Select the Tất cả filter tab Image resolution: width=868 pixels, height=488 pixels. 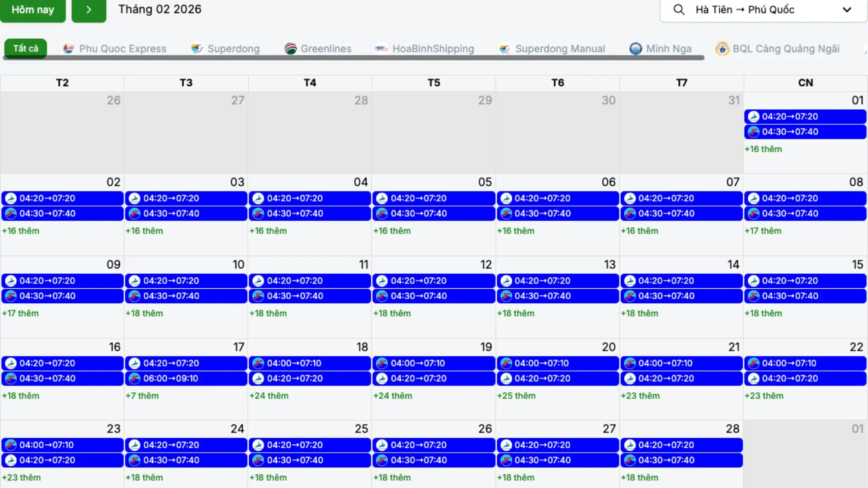[x=25, y=48]
